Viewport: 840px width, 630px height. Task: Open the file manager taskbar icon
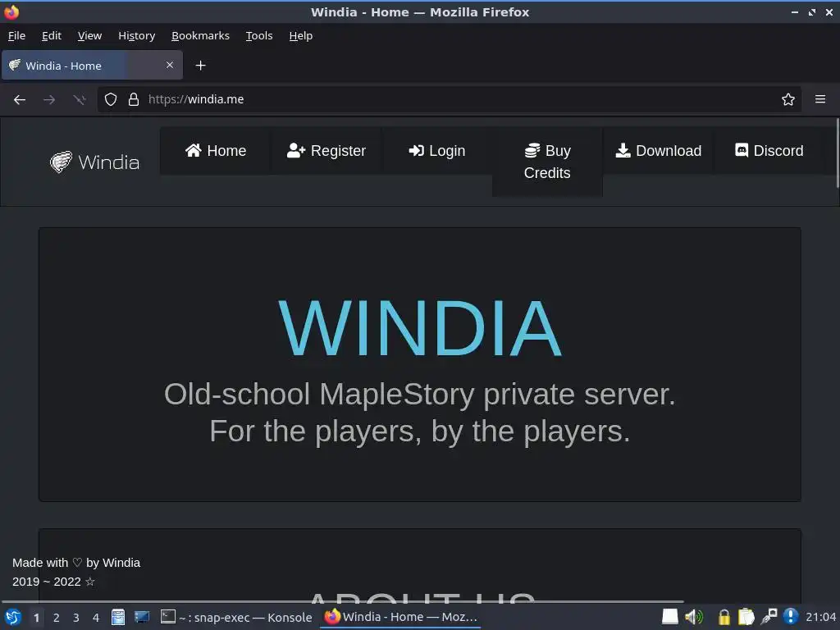[118, 617]
